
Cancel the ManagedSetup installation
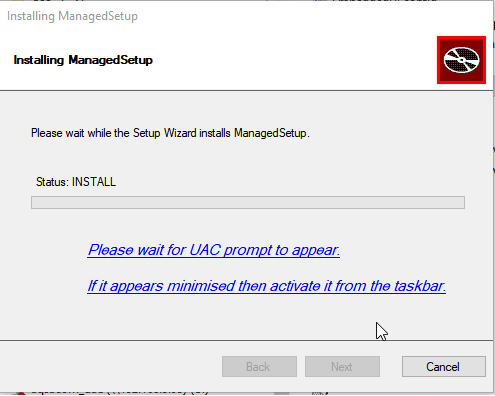click(x=444, y=367)
